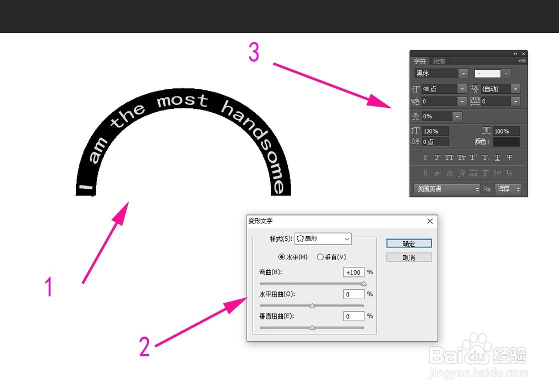This screenshot has height=392, width=559.
Task: Apply strikethrough text formatting
Action: click(509, 157)
